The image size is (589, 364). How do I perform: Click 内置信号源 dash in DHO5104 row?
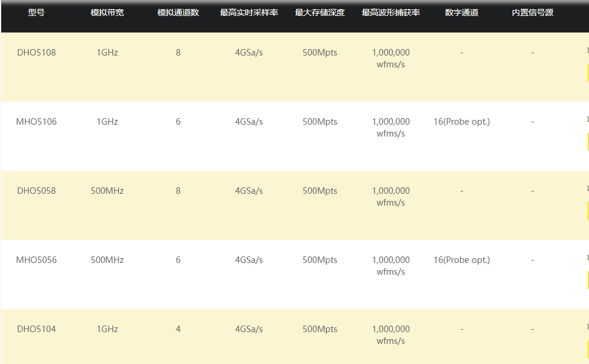click(x=533, y=330)
